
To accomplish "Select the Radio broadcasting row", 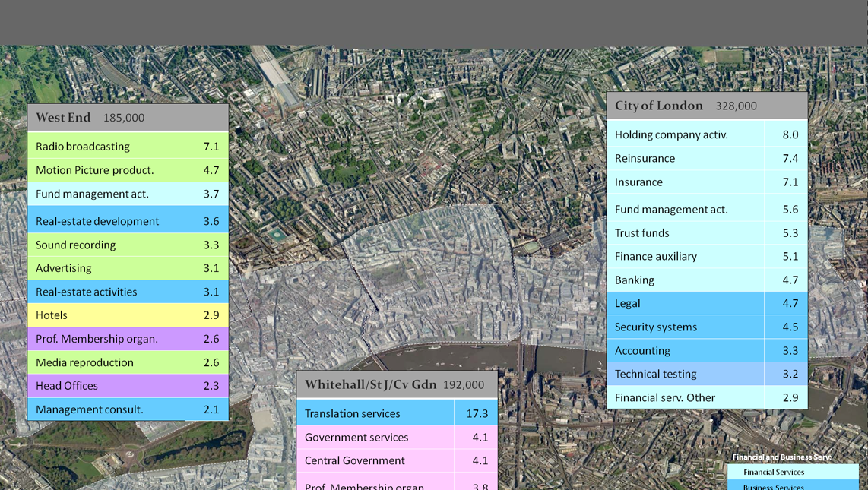I will pos(106,146).
